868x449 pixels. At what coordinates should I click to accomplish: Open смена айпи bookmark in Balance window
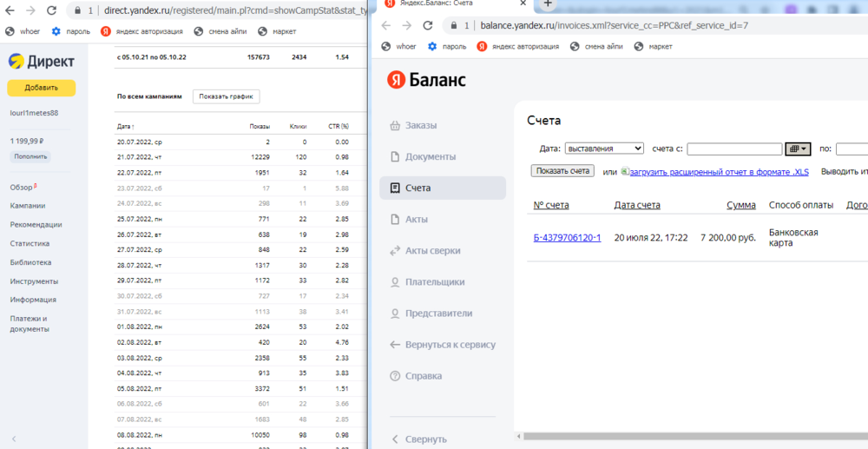597,47
